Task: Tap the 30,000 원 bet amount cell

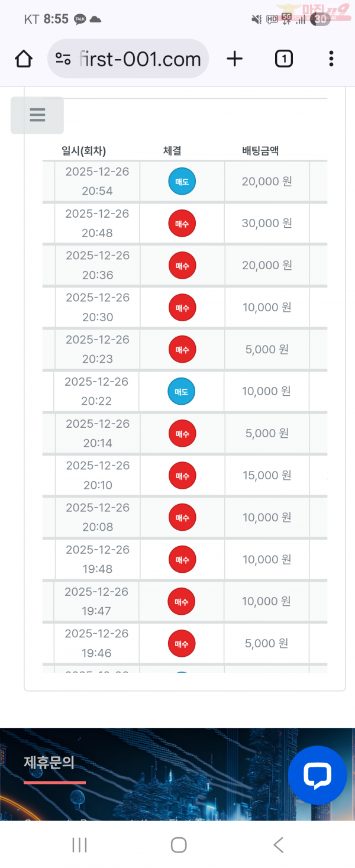Action: pyautogui.click(x=267, y=223)
